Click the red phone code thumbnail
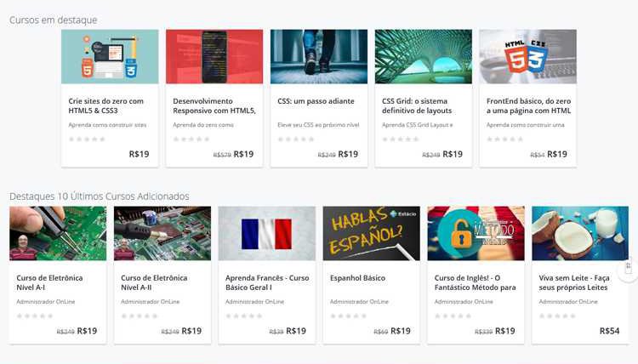This screenshot has height=364, width=638. coord(214,56)
